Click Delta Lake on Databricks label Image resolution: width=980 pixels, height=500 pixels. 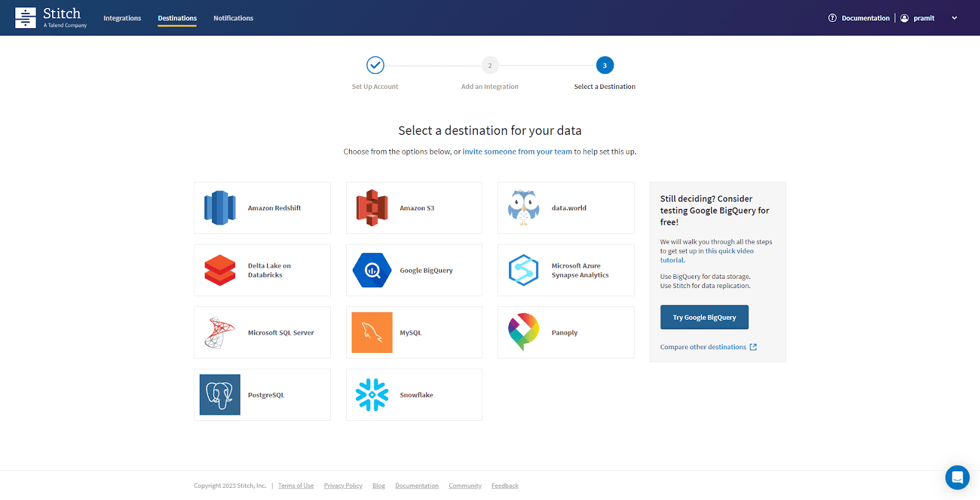tap(269, 270)
